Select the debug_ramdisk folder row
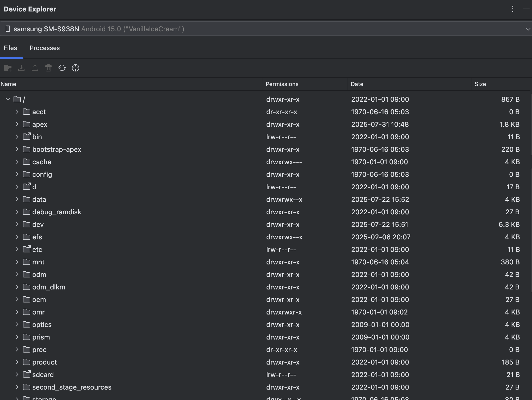The height and width of the screenshot is (400, 532). click(57, 212)
